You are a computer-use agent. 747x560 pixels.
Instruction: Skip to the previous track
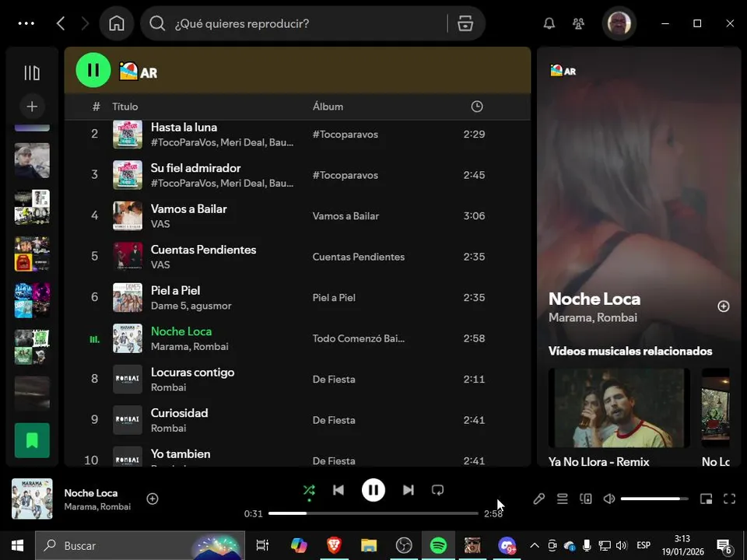click(338, 490)
